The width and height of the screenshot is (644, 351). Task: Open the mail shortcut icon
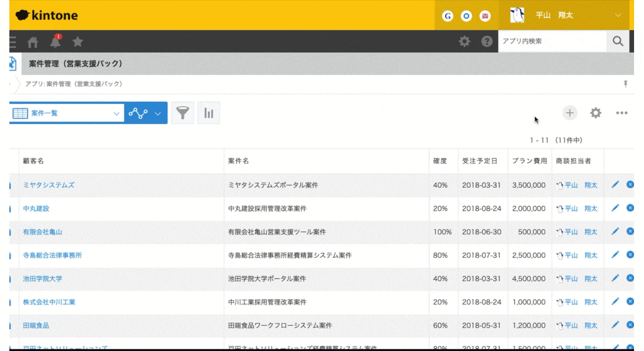click(x=485, y=16)
